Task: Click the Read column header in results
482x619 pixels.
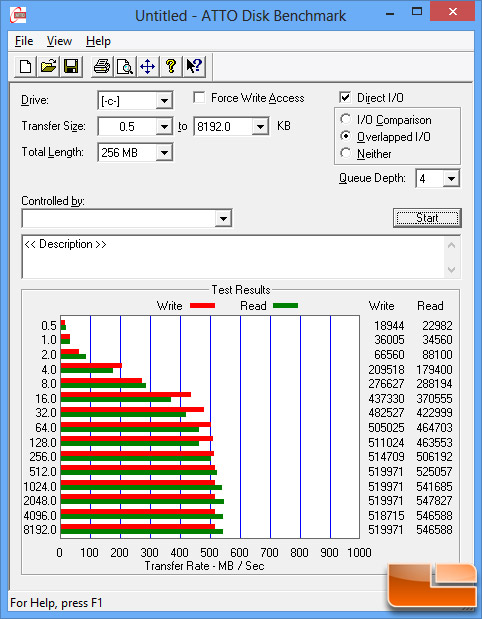Action: [430, 306]
